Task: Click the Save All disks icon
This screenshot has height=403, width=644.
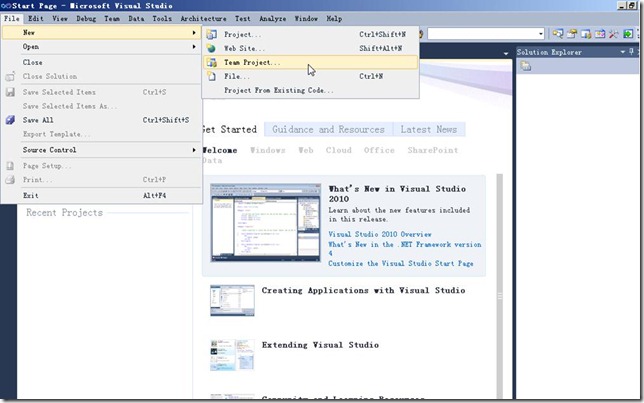Action: [10, 120]
